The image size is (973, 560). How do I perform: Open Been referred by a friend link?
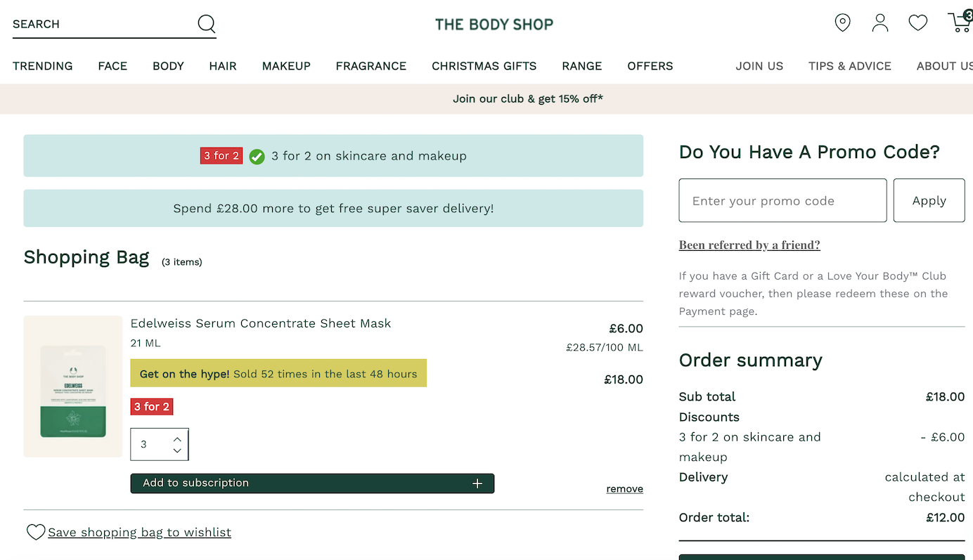point(749,245)
